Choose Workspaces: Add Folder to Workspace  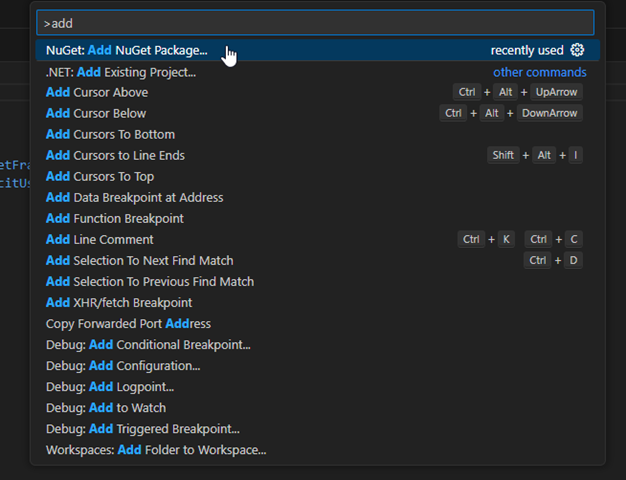click(x=317, y=450)
